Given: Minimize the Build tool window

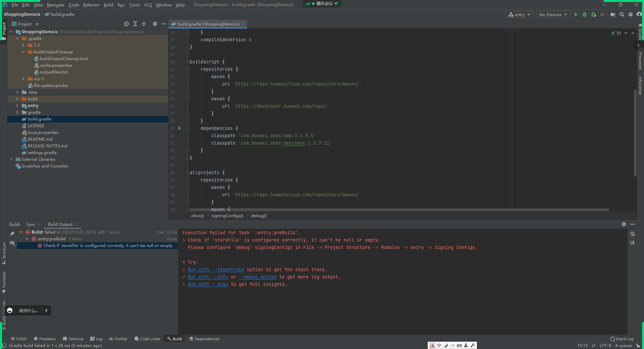Looking at the screenshot, I should (633, 224).
